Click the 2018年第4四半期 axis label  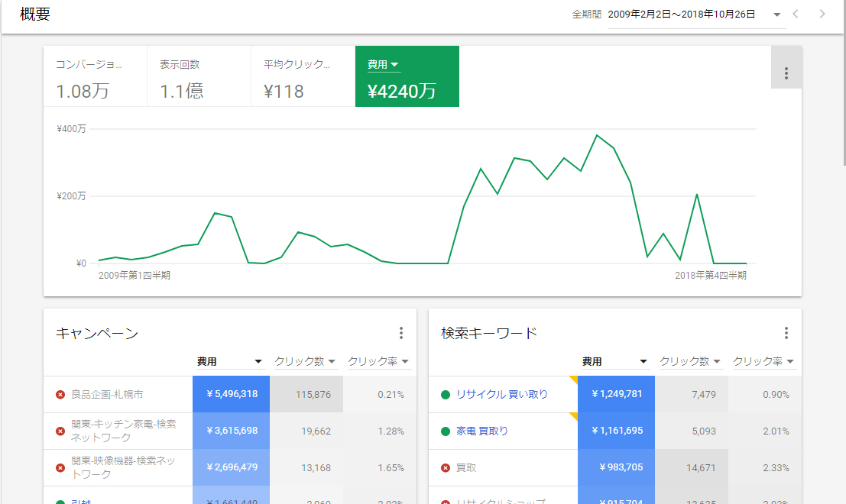tap(711, 276)
